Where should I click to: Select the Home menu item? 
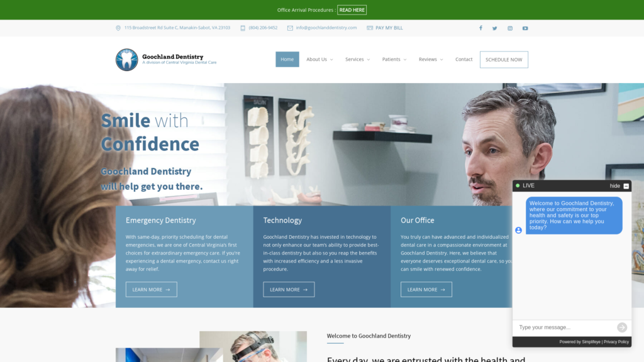tap(287, 60)
